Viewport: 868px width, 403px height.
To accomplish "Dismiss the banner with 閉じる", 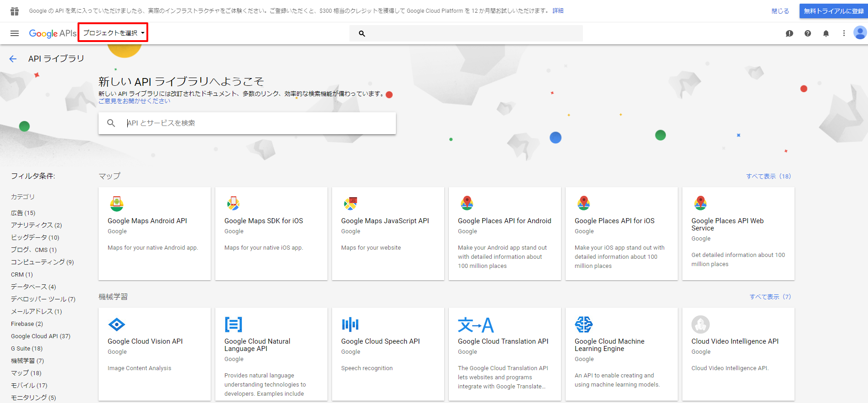I will coord(780,11).
